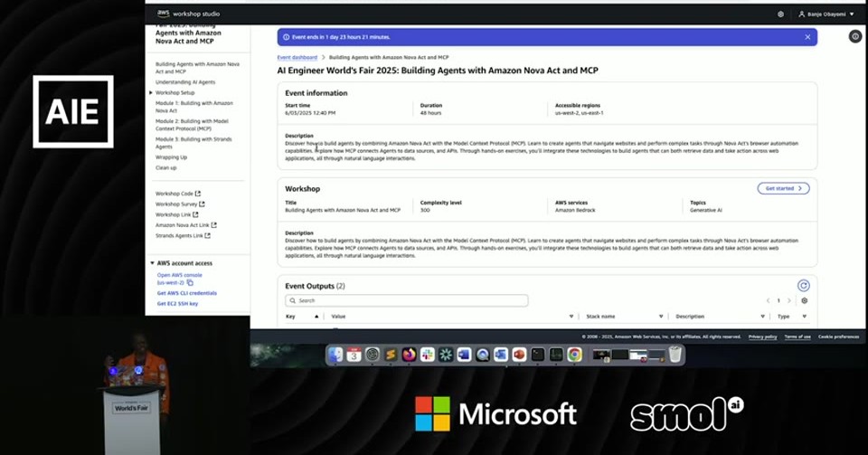The image size is (868, 455).
Task: Get AWS CLI credentials
Action: coord(187,293)
